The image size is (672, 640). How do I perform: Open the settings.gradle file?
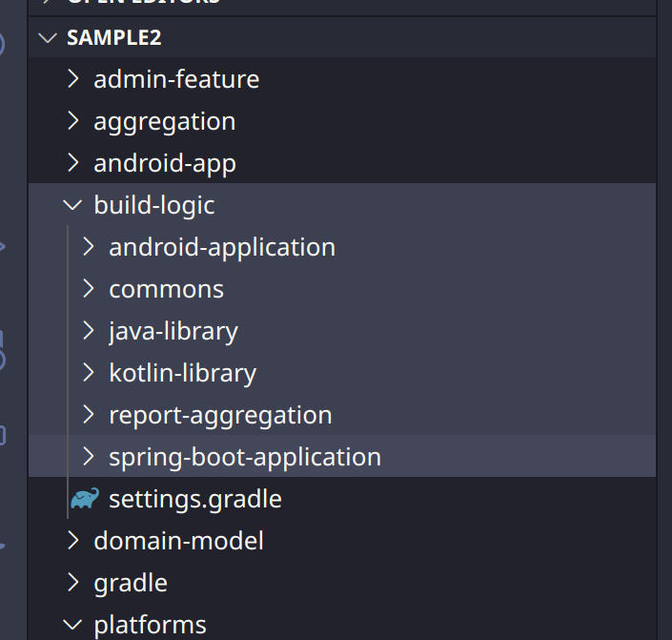click(195, 499)
